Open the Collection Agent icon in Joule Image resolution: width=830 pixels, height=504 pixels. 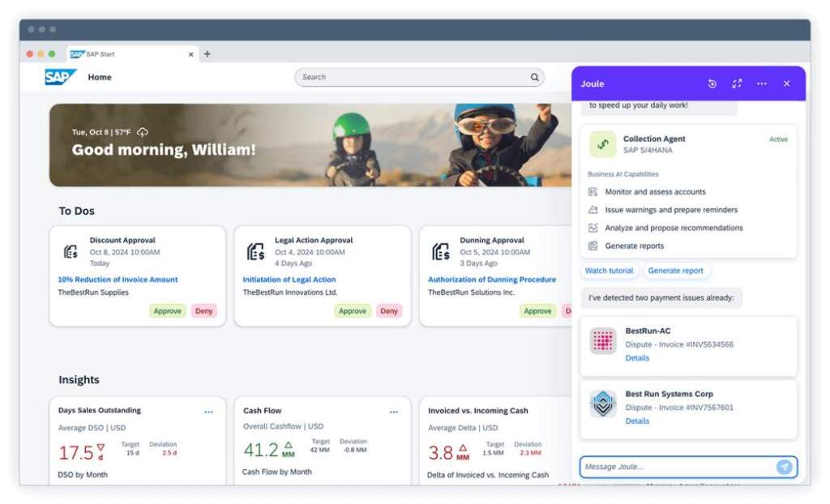601,143
